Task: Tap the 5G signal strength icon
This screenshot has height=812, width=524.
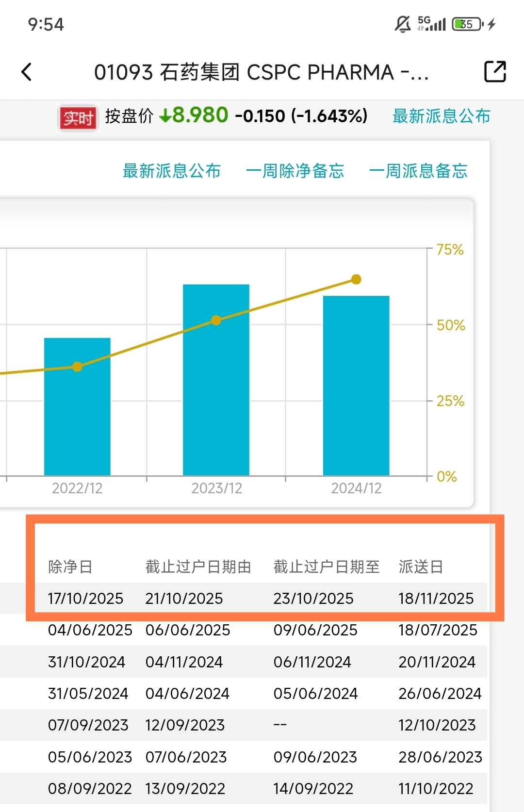Action: 431,24
